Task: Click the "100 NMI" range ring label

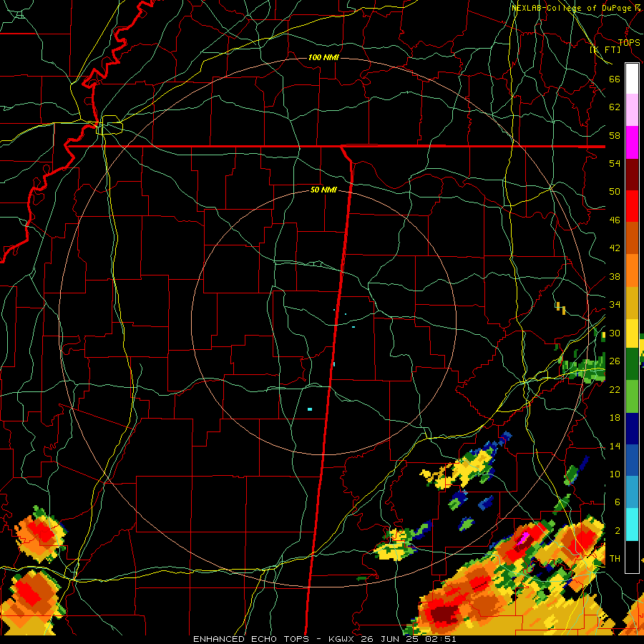Action: pos(323,57)
